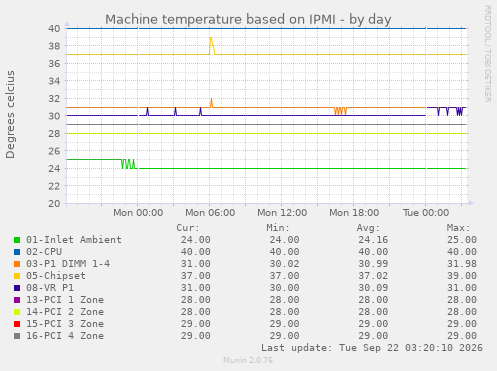The width and height of the screenshot is (497, 371).
Task: Click the 'Avg:' column header
Action: (368, 228)
